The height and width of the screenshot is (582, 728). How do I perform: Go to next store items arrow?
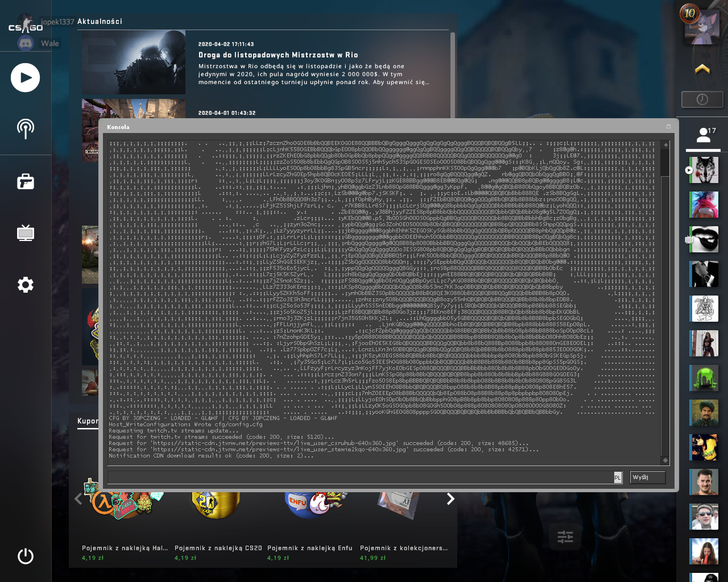[450, 499]
